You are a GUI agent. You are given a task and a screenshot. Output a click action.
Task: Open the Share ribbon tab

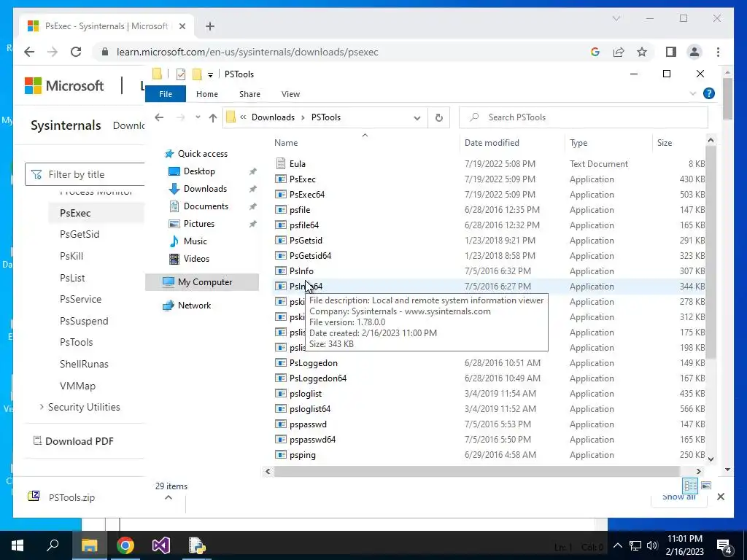(249, 94)
